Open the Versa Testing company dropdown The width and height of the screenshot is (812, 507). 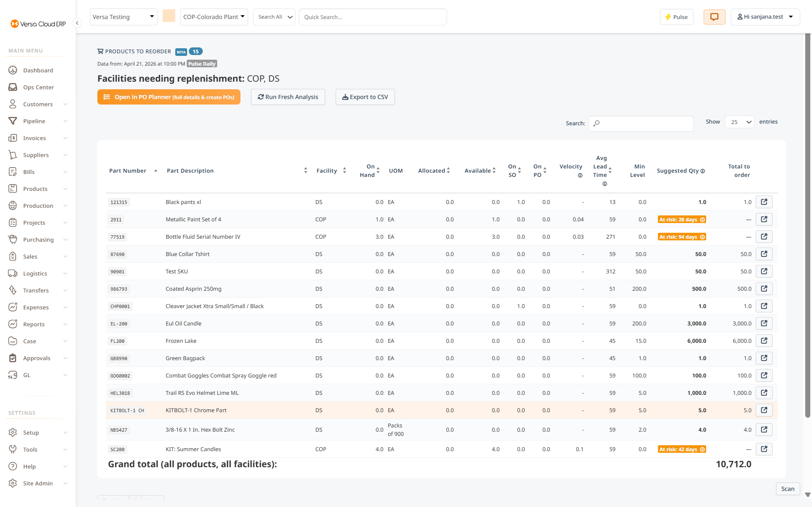coord(123,17)
